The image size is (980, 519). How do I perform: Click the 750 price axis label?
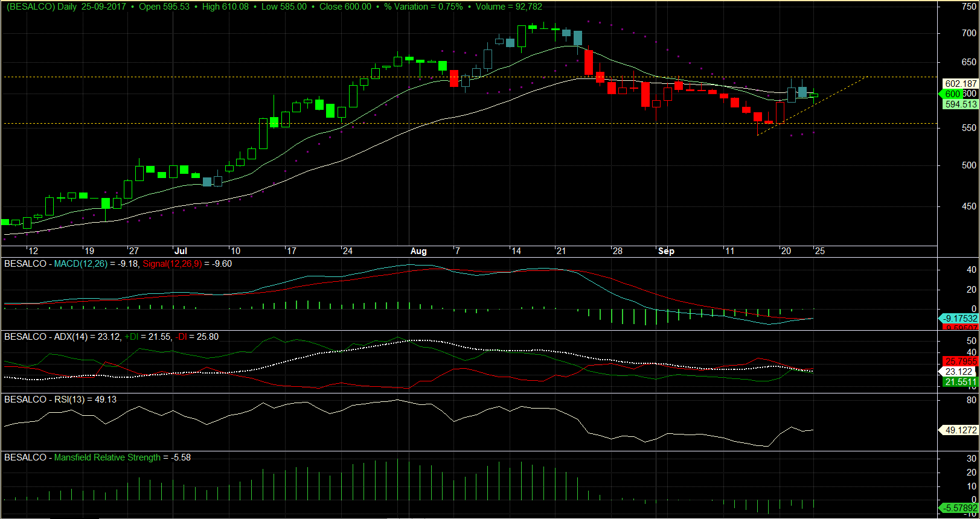pyautogui.click(x=969, y=7)
